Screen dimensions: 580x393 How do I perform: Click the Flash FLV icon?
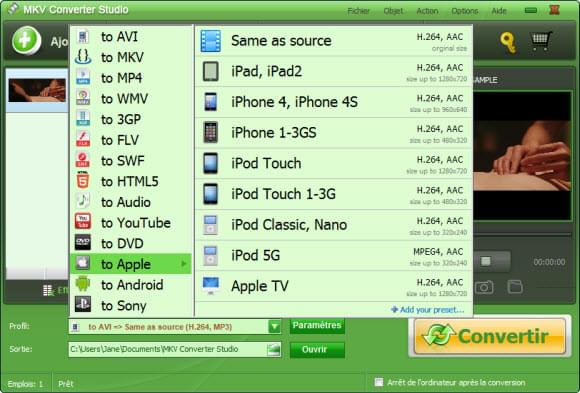coord(83,140)
